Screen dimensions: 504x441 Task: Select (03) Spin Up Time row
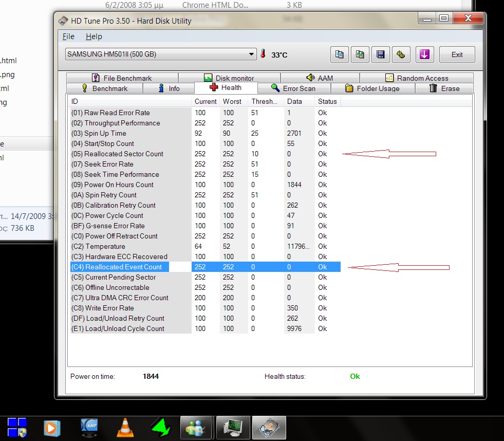[x=205, y=133]
